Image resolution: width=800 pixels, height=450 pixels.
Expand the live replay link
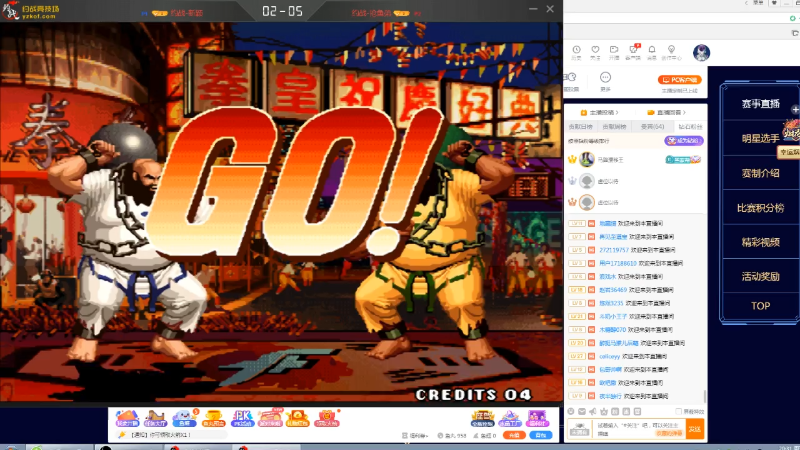(x=666, y=112)
